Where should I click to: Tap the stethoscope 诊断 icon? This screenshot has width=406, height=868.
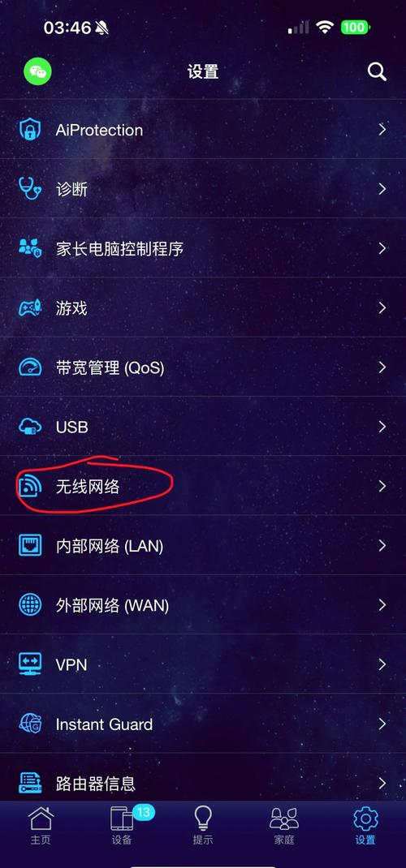(x=29, y=189)
